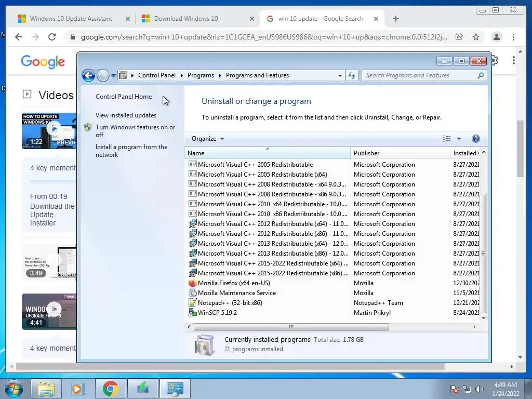
Task: Click the change view icon
Action: [x=446, y=138]
